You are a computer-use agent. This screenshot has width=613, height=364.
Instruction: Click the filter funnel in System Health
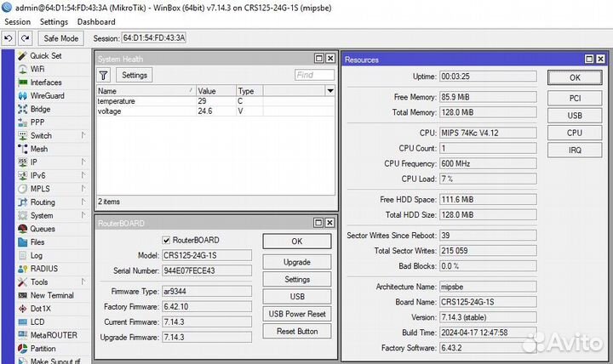tap(103, 75)
